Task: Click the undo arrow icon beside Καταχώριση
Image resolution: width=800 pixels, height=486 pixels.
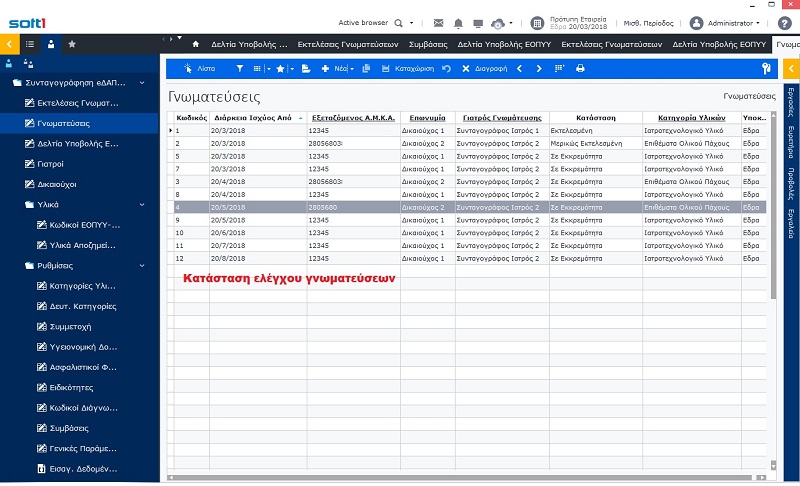Action: point(446,68)
